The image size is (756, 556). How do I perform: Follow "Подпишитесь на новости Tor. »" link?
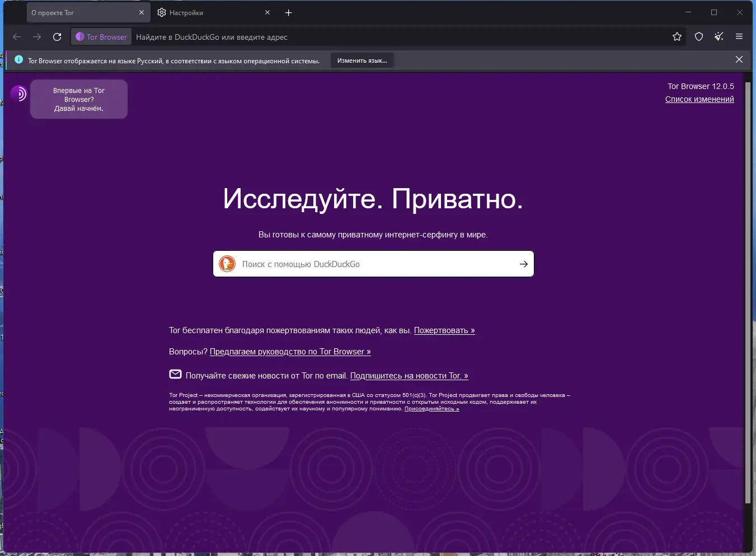[409, 376]
